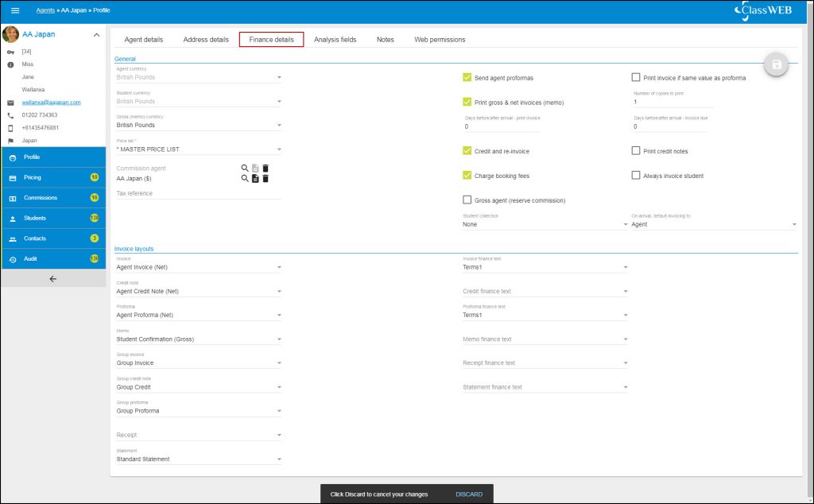This screenshot has height=504, width=814.
Task: Switch to the Address details tab
Action: [206, 40]
